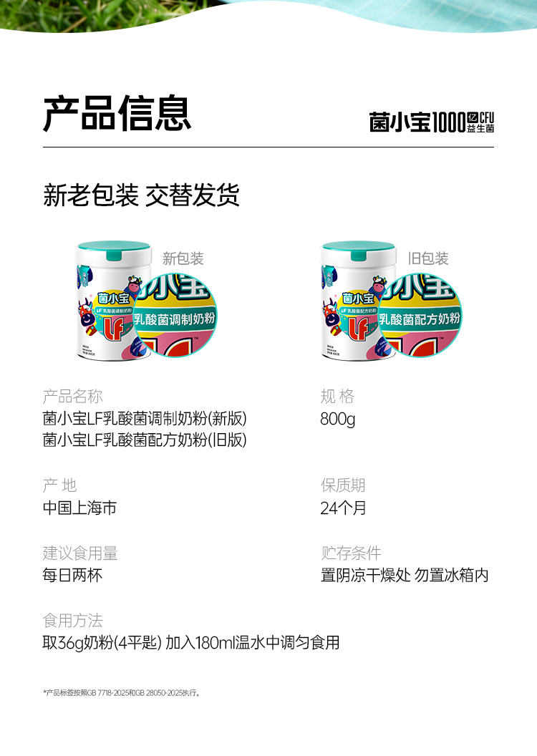Viewport: 537px width, 756px height.
Task: Click the 产品信息 heading
Action: [x=117, y=114]
